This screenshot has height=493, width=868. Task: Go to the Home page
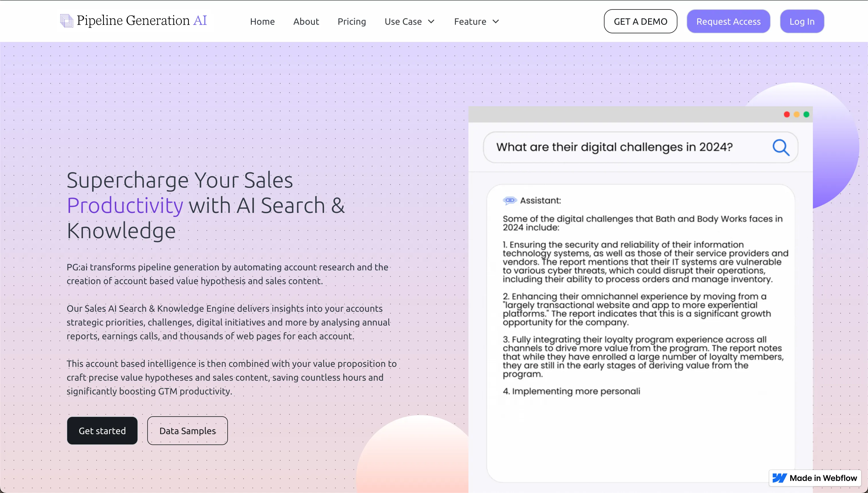pyautogui.click(x=262, y=21)
